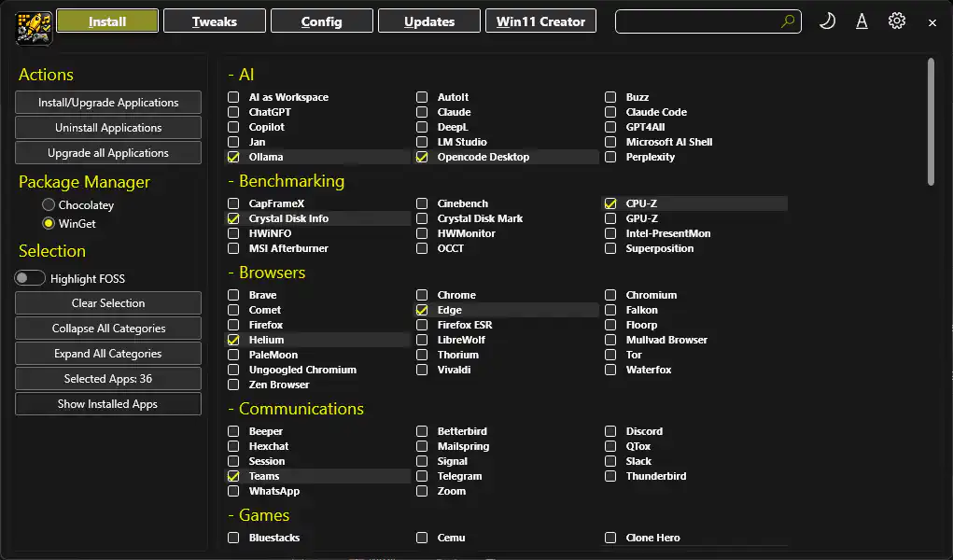Click the WinUtil logo icon

tap(34, 27)
